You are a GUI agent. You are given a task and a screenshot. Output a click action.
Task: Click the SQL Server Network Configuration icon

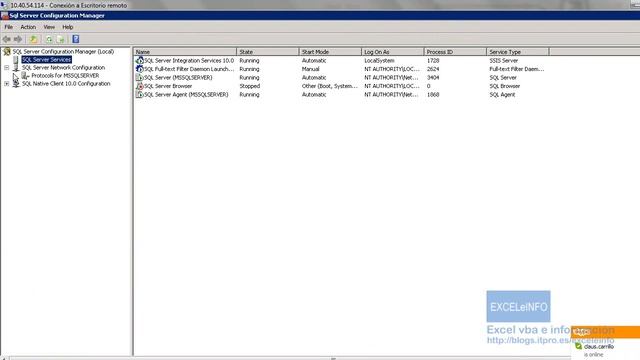pyautogui.click(x=16, y=68)
